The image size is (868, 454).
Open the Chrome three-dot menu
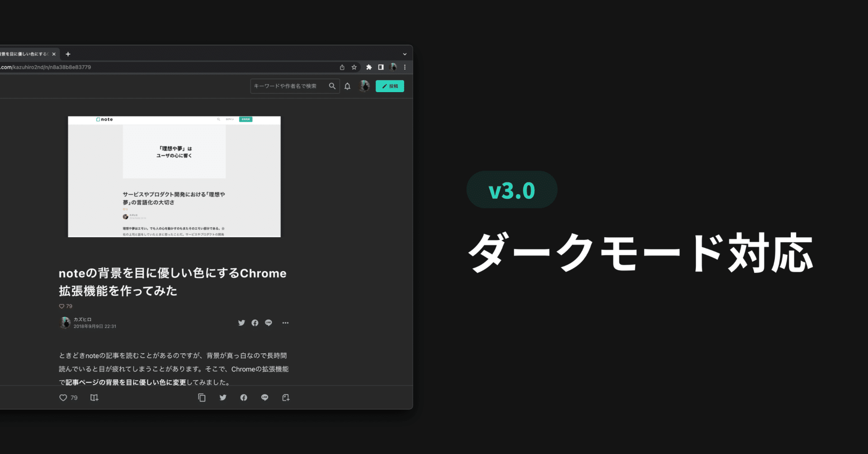point(405,67)
